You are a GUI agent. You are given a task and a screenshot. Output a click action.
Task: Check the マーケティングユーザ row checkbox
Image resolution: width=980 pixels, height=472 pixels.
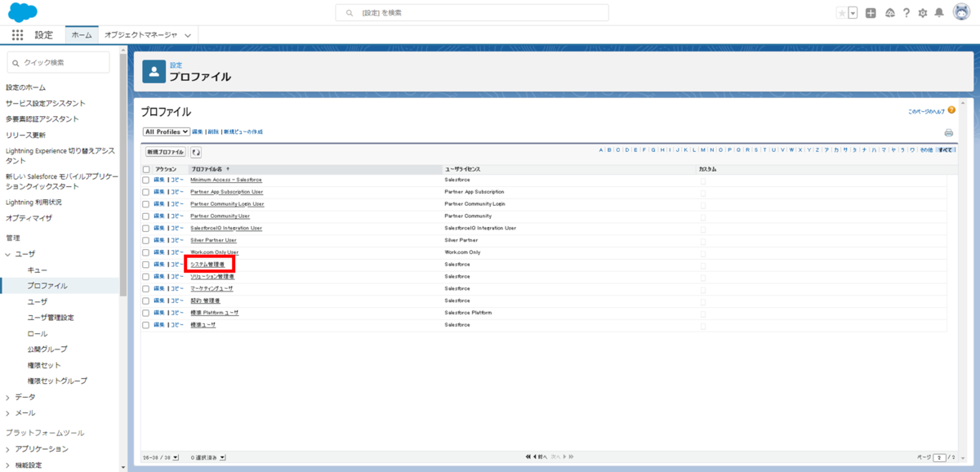click(x=145, y=288)
